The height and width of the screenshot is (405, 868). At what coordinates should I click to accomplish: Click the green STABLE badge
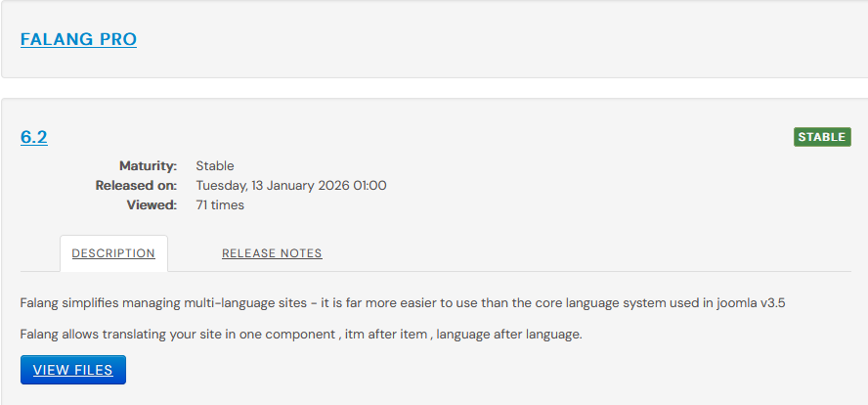click(822, 137)
